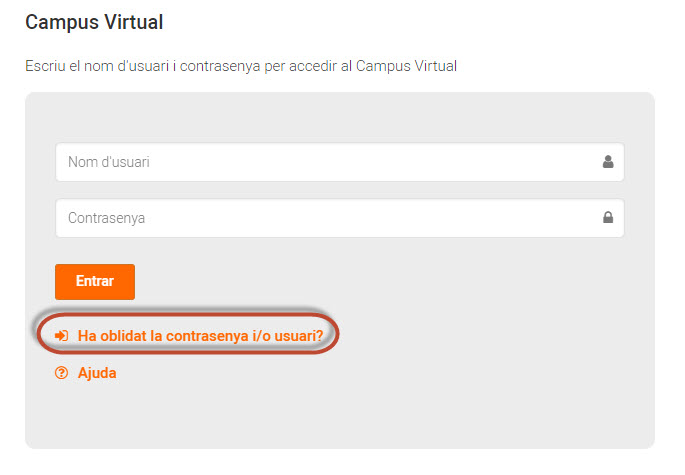Open the Ajuda help link
Screen dimensions: 685x475
tap(97, 373)
